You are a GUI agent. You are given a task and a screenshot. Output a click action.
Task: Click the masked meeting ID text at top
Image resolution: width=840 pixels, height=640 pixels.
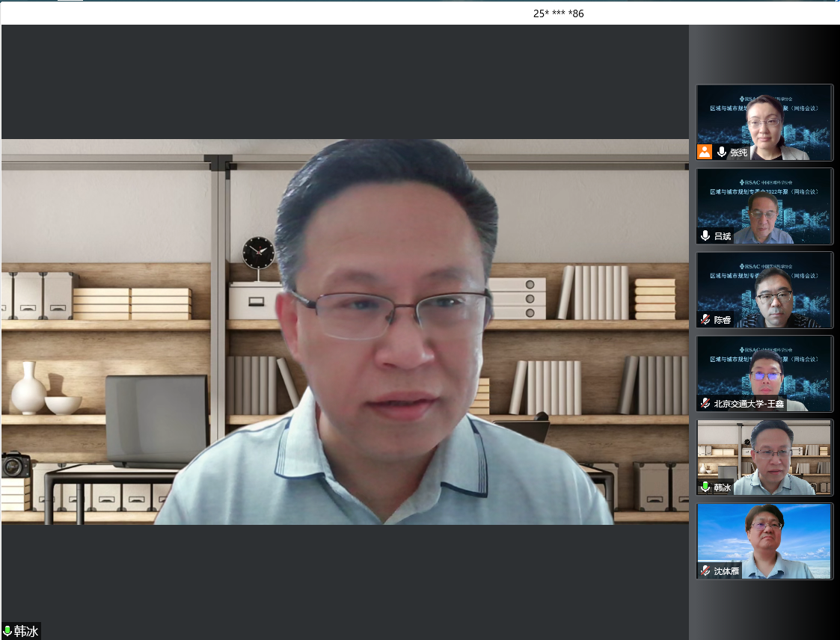(x=558, y=13)
